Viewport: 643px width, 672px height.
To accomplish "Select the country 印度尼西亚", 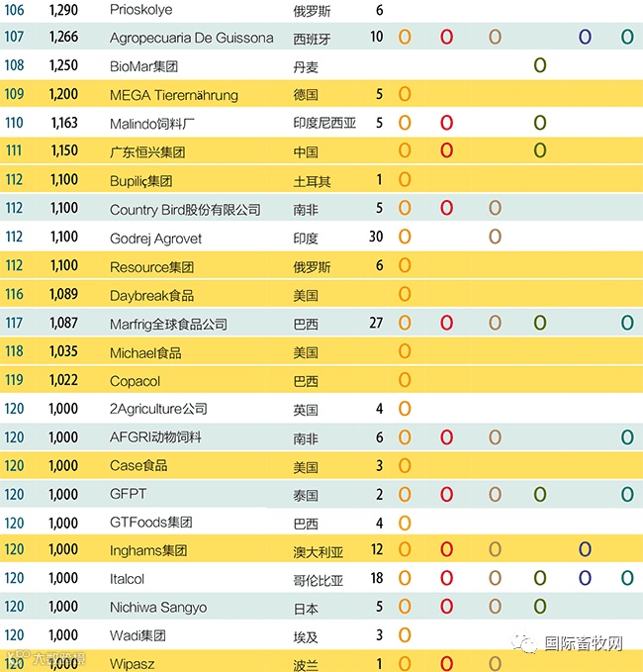I will [324, 123].
